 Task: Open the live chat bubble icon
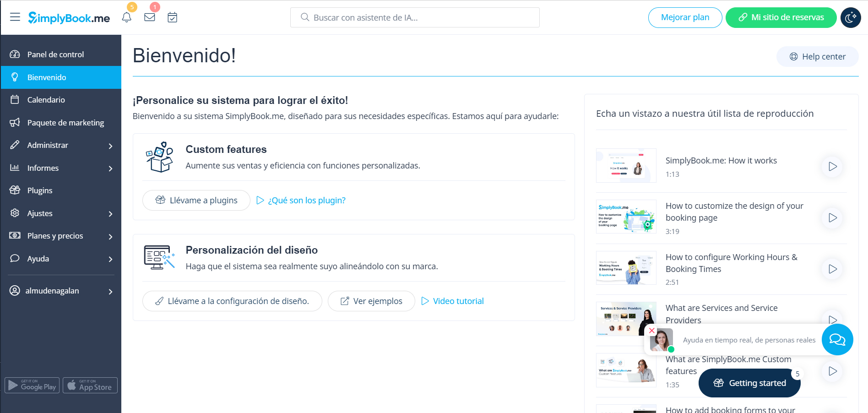tap(837, 340)
